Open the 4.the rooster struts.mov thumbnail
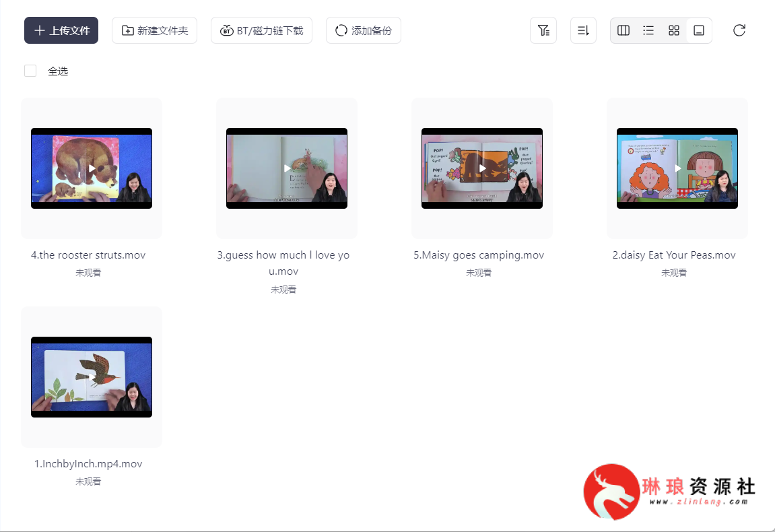 pos(92,168)
